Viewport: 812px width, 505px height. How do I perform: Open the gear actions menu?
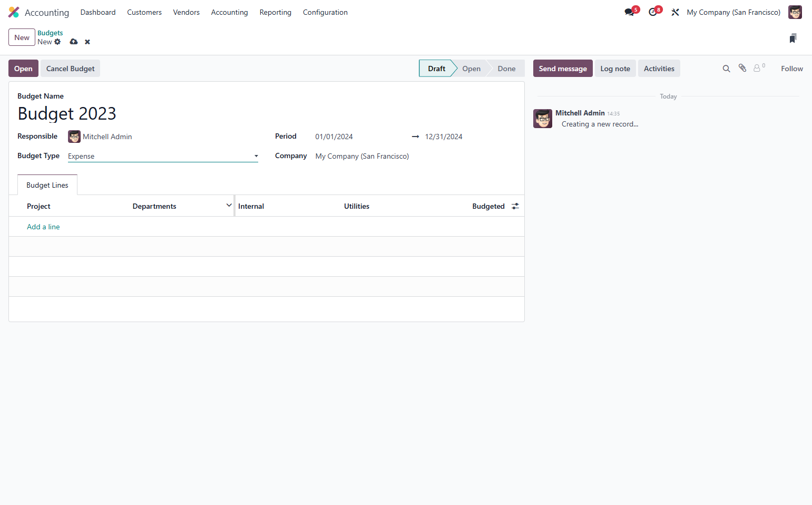(57, 42)
